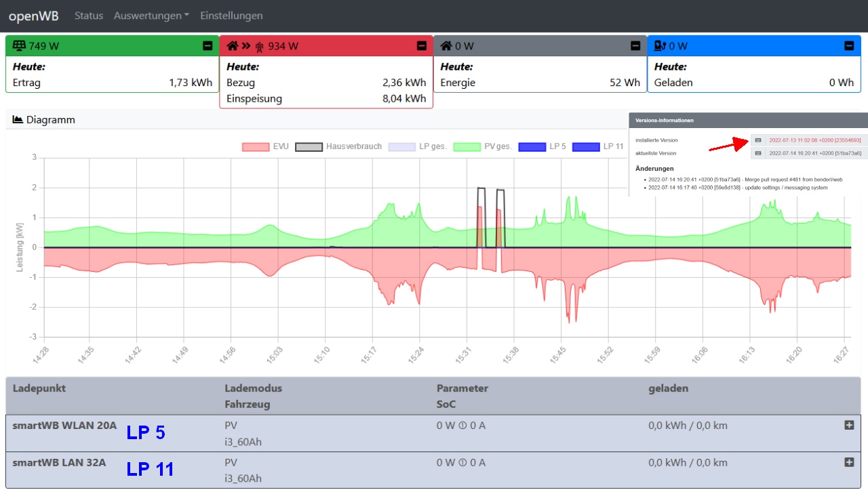
Task: Expand smartWB WLAN 20A charge point details
Action: pos(848,425)
